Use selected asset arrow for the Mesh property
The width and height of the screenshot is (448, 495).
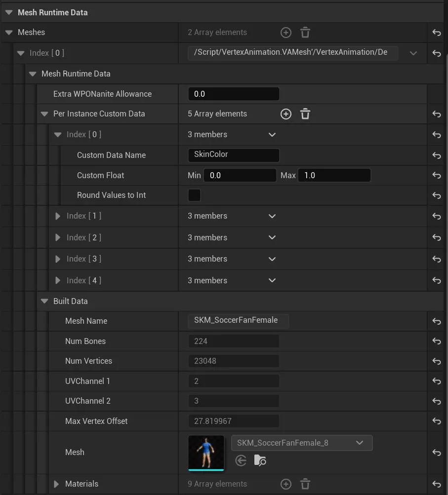click(x=241, y=460)
